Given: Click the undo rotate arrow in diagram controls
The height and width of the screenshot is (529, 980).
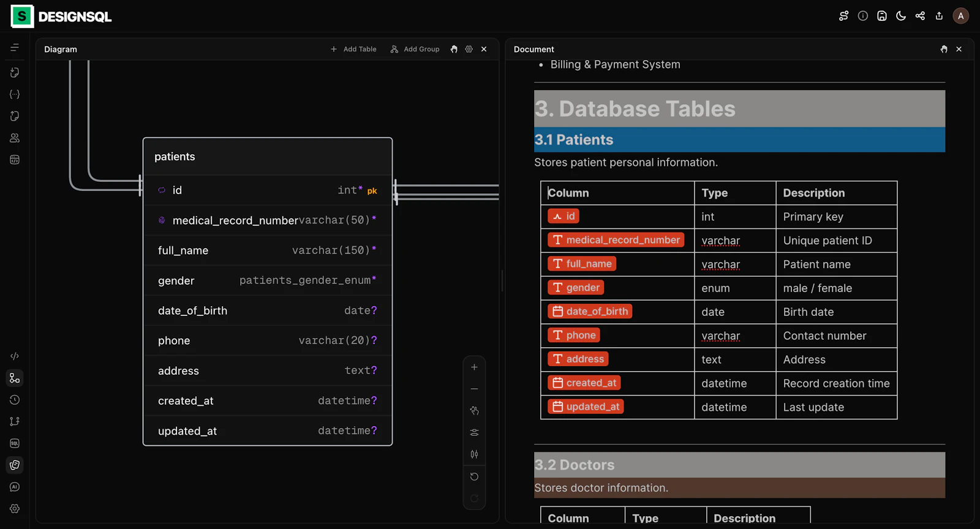Looking at the screenshot, I should [x=474, y=476].
